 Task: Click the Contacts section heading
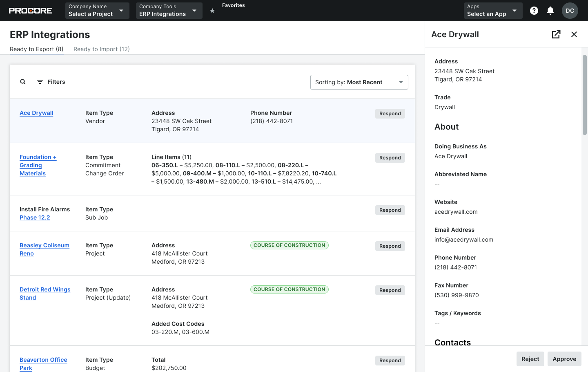pyautogui.click(x=453, y=343)
